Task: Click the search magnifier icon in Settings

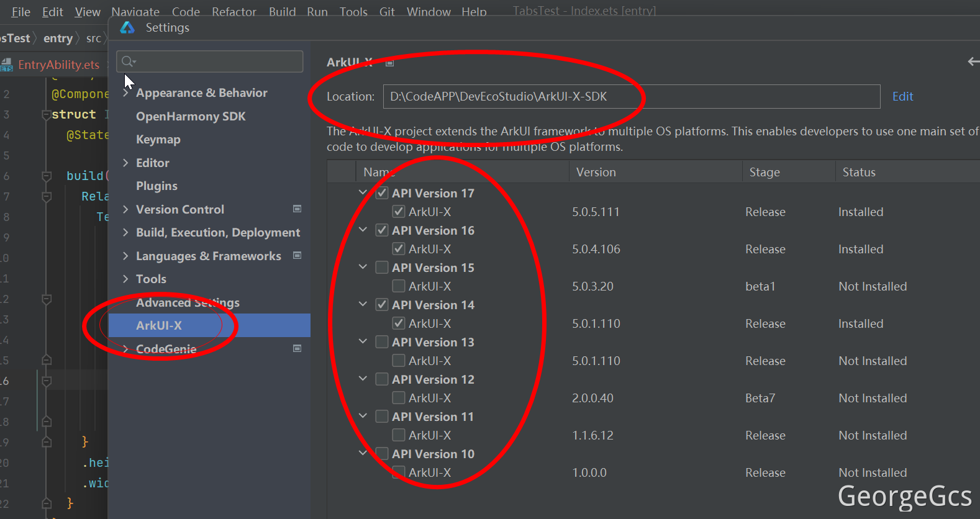Action: pyautogui.click(x=128, y=61)
